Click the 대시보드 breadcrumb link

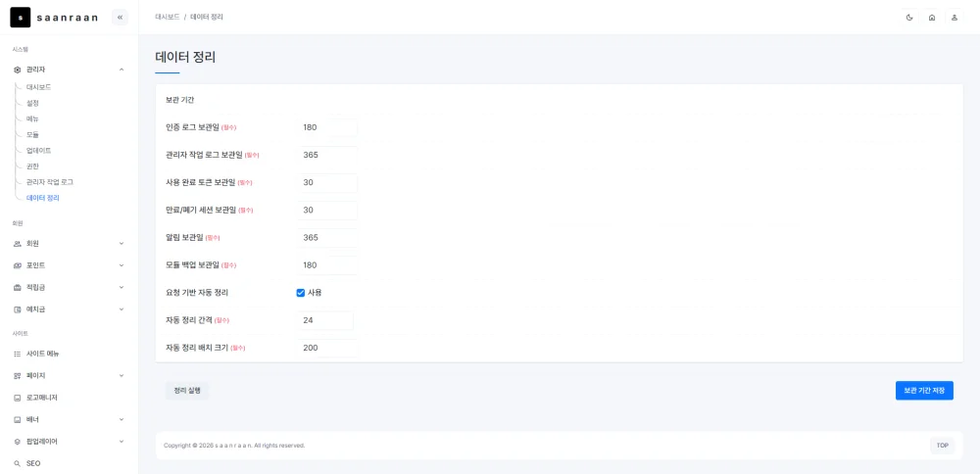point(168,18)
